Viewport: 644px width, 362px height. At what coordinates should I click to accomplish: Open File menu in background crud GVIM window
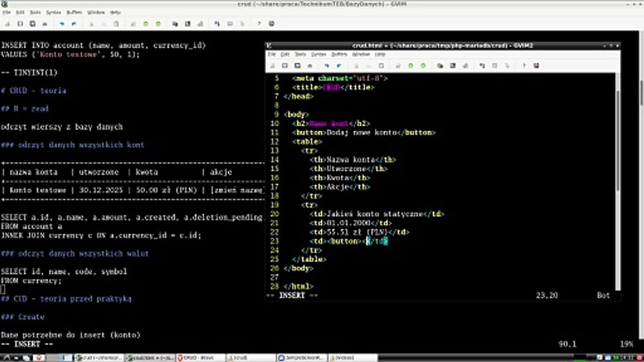click(x=7, y=12)
